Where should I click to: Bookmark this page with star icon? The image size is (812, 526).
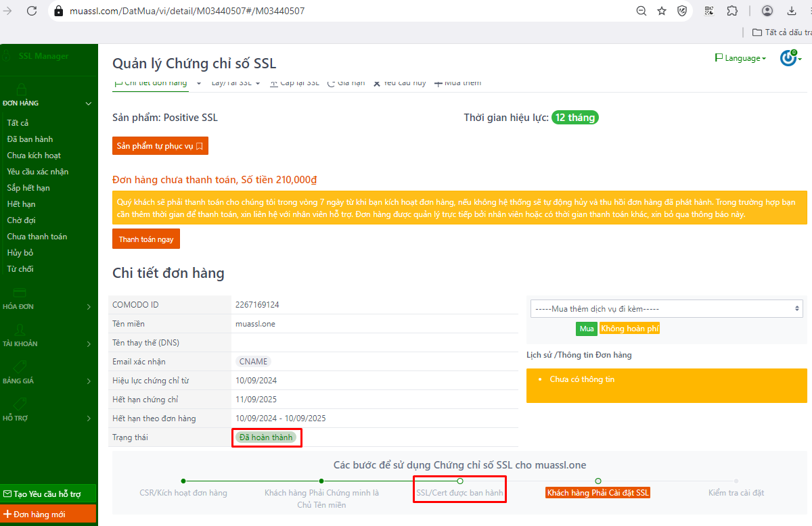(662, 11)
